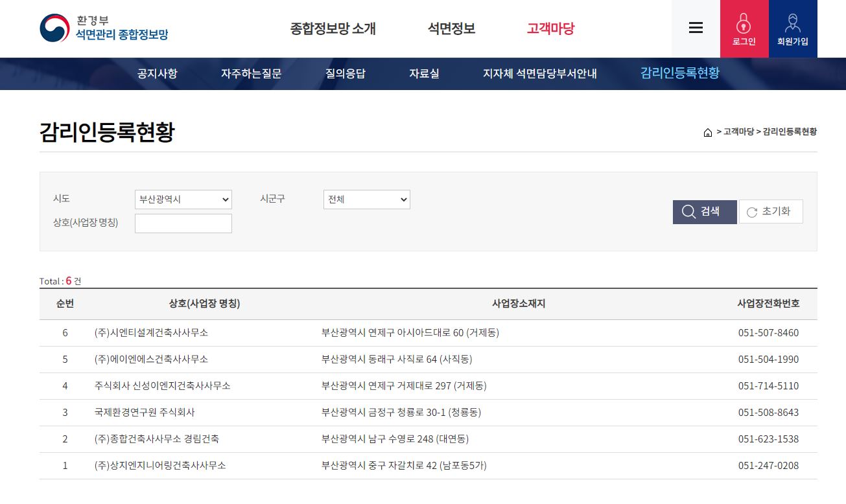Expand the 시도 dropdown showing 부산광역시
Screen dimensions: 846x504
coord(183,200)
